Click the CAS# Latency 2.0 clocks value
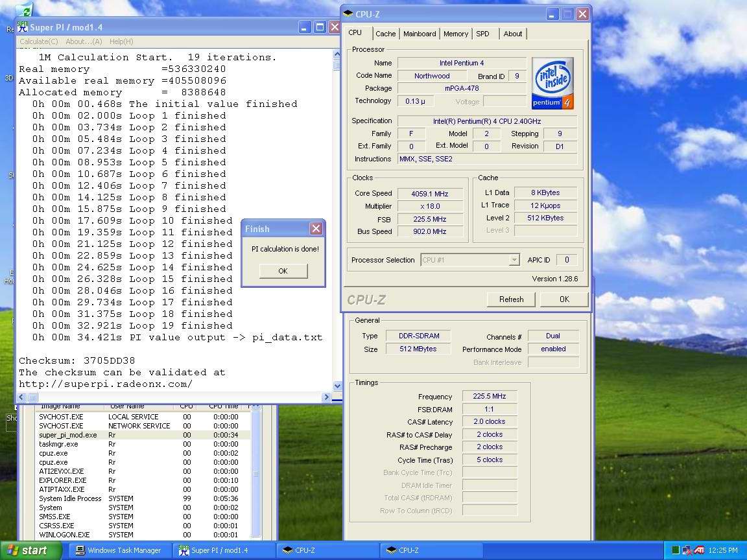747x560 pixels. pyautogui.click(x=490, y=421)
